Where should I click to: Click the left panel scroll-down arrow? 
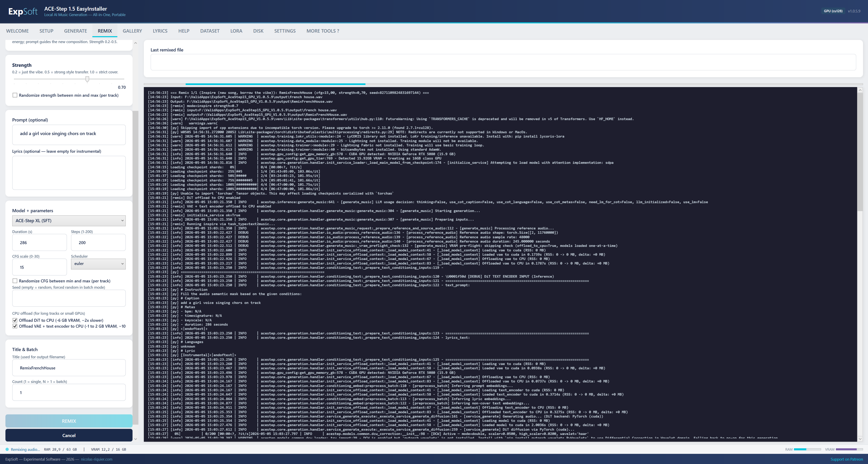click(x=135, y=439)
